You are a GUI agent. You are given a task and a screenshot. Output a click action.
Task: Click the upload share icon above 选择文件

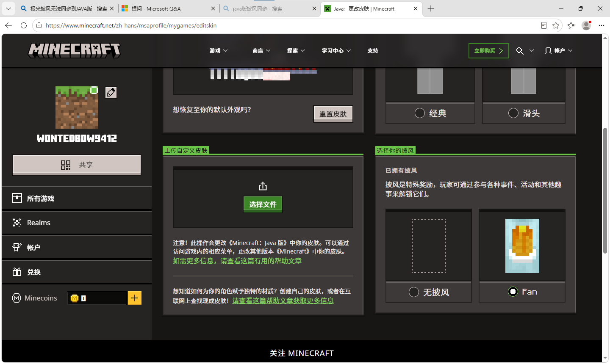coord(263,186)
